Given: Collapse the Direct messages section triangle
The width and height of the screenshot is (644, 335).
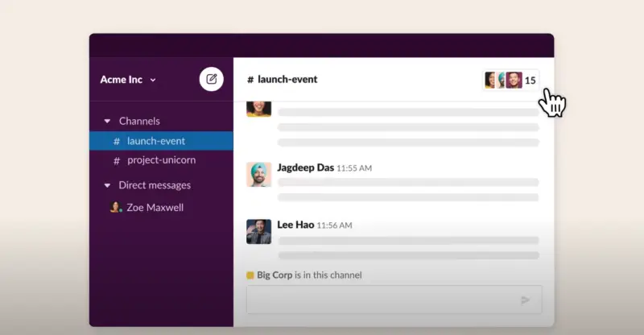Looking at the screenshot, I should click(x=107, y=185).
